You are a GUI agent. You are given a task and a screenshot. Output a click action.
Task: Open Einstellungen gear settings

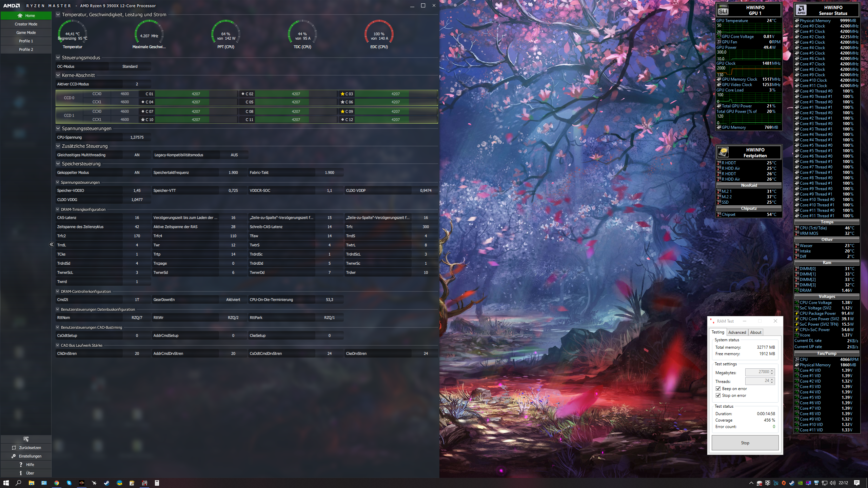point(14,456)
